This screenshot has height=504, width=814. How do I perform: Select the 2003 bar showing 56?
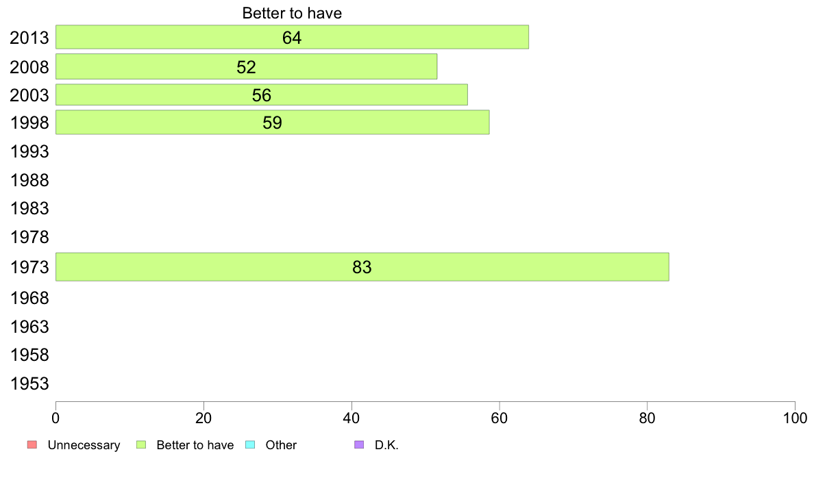[x=262, y=95]
